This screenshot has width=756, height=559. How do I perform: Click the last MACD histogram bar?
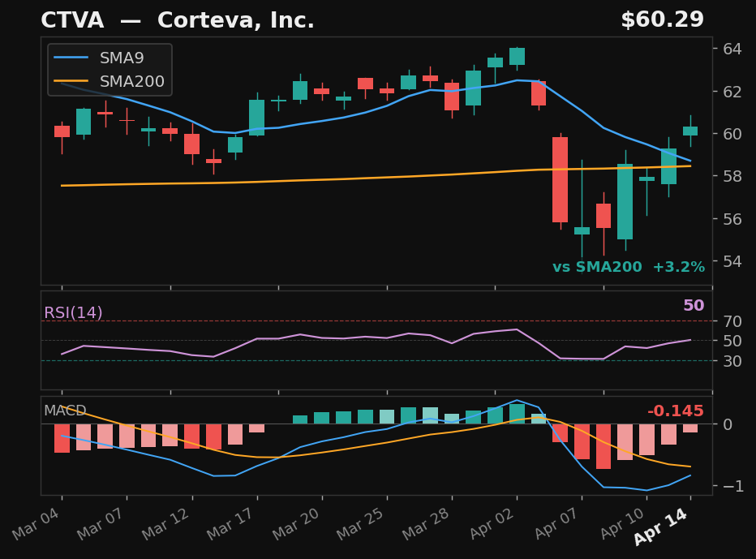(x=690, y=428)
